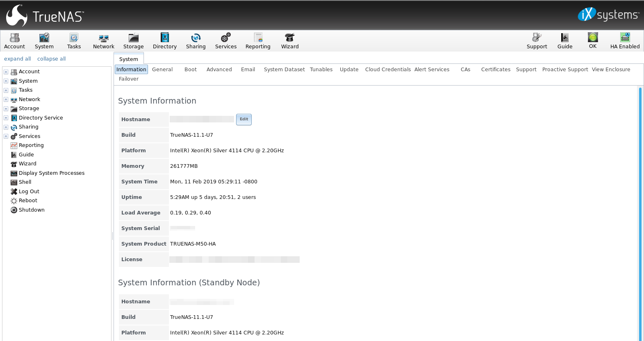Expand the Network tree node
The image size is (644, 341).
click(6, 99)
